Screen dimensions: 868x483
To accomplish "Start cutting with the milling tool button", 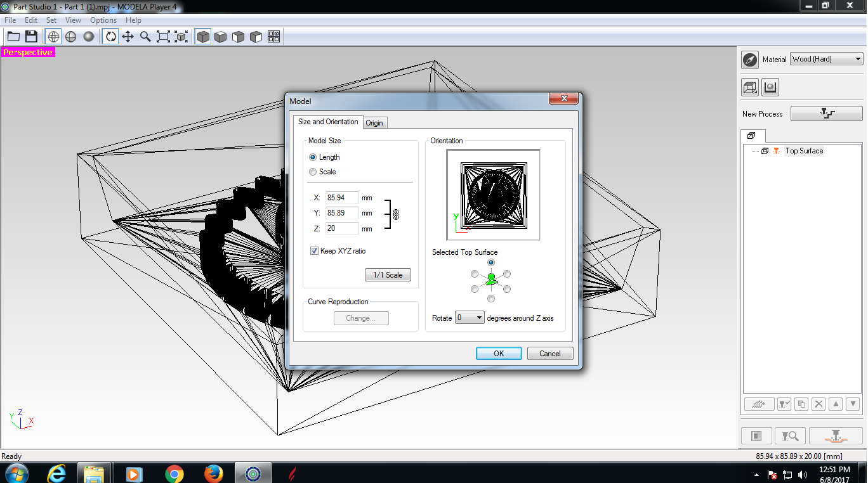I will pos(836,436).
